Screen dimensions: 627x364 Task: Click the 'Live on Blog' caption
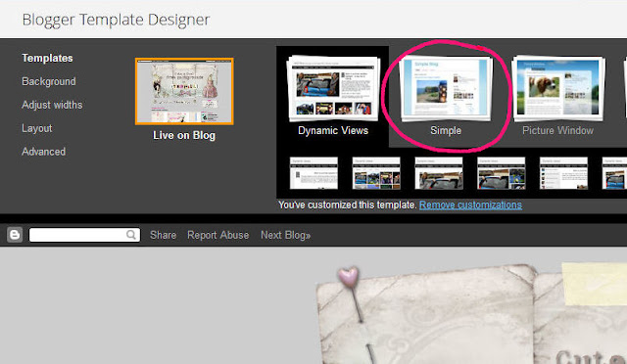(184, 135)
